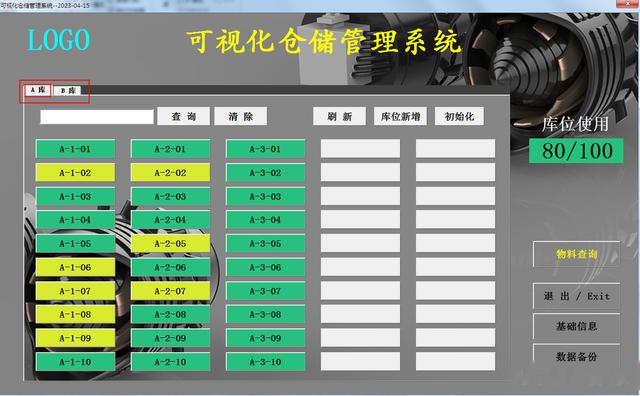Refresh the view with 刷新
This screenshot has width=640, height=396.
339,116
